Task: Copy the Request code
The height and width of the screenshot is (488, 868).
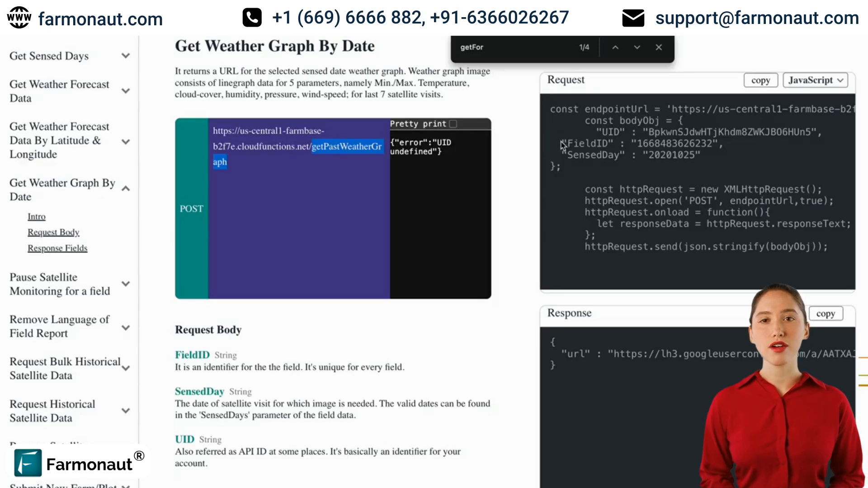Action: click(x=760, y=80)
